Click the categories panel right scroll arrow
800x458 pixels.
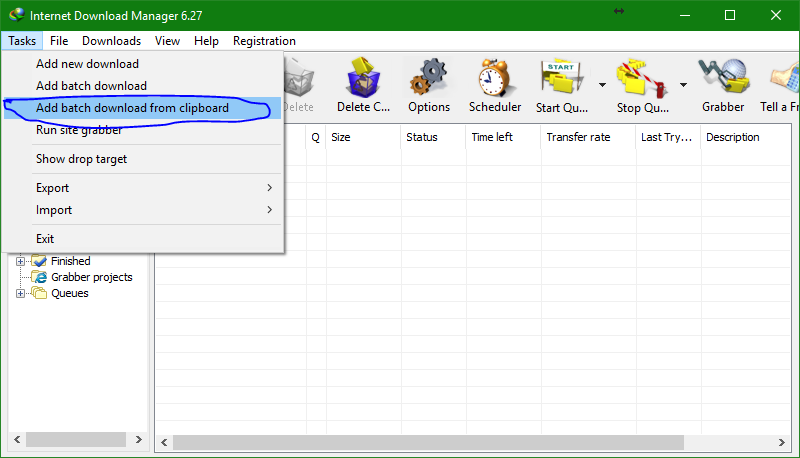pos(138,439)
